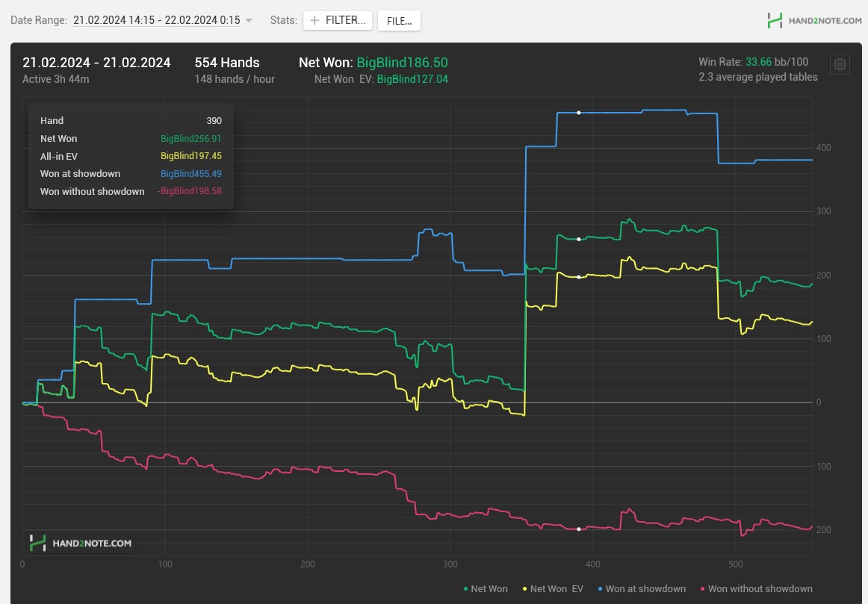Click the Hand2Note logo in the header

pyautogui.click(x=814, y=20)
